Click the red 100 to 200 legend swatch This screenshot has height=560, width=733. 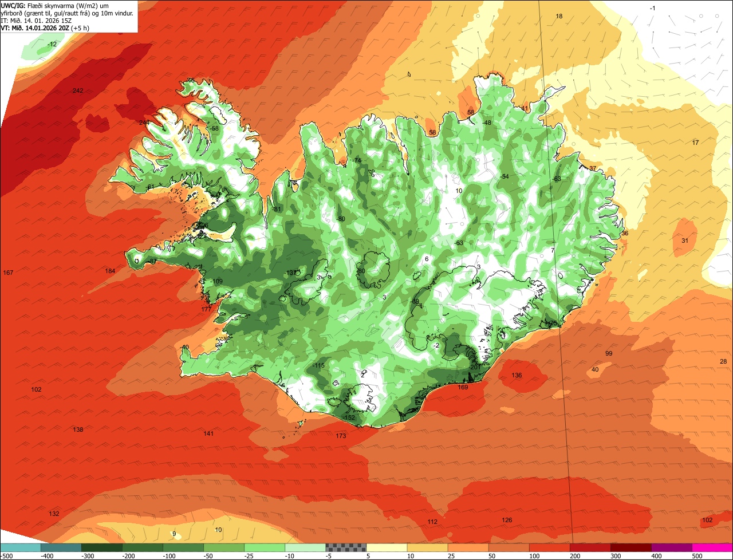549,547
